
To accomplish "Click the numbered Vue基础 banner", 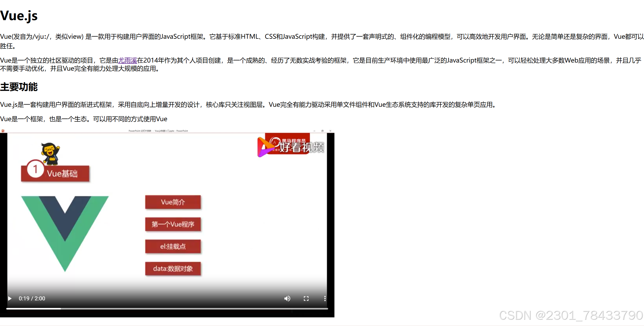I will pyautogui.click(x=55, y=173).
